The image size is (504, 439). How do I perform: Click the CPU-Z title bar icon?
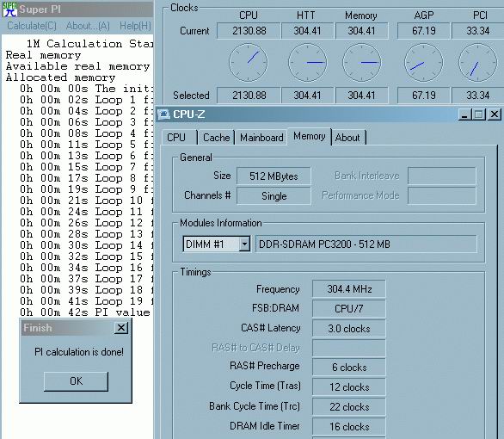tap(163, 114)
